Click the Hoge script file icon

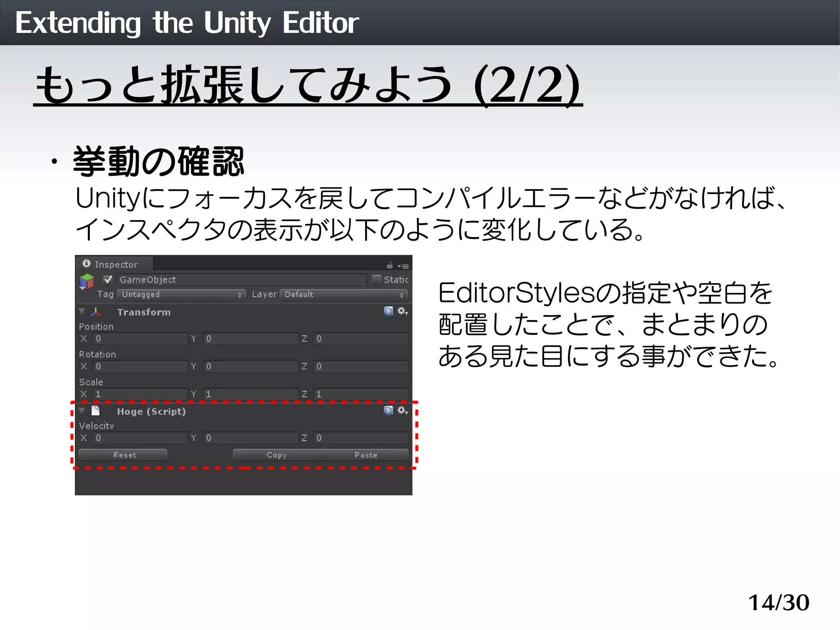pyautogui.click(x=96, y=411)
